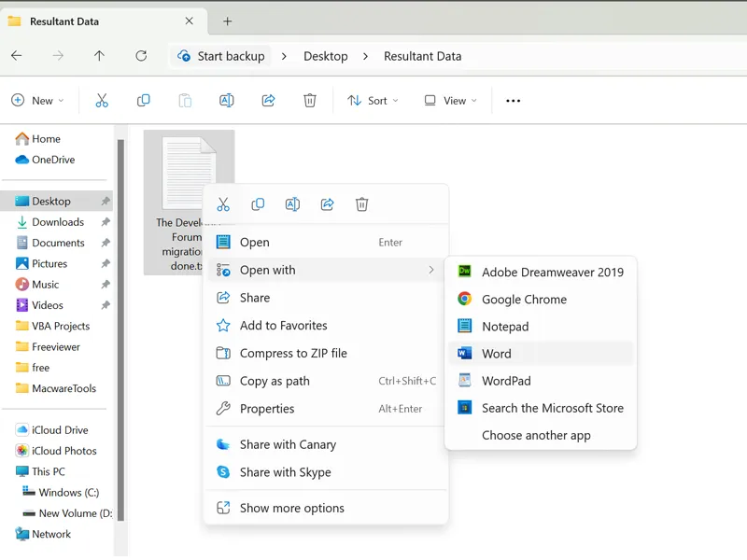The height and width of the screenshot is (560, 747).
Task: Expand the Sort dropdown in toolbar
Action: click(372, 101)
